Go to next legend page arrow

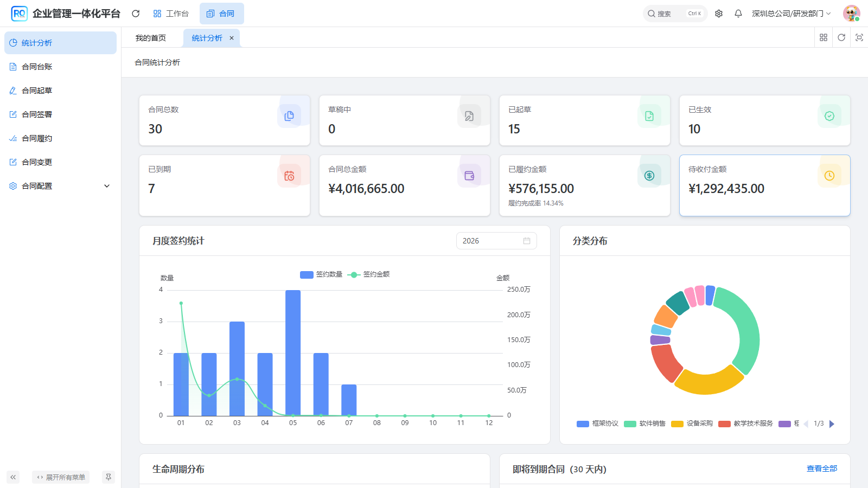(x=832, y=424)
